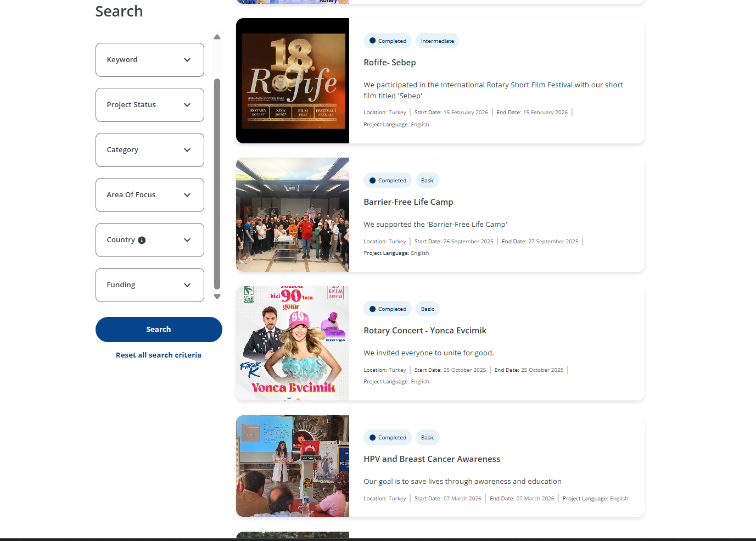This screenshot has height=541, width=756.
Task: Click the Yonca Evcimik concert poster
Action: pyautogui.click(x=293, y=343)
